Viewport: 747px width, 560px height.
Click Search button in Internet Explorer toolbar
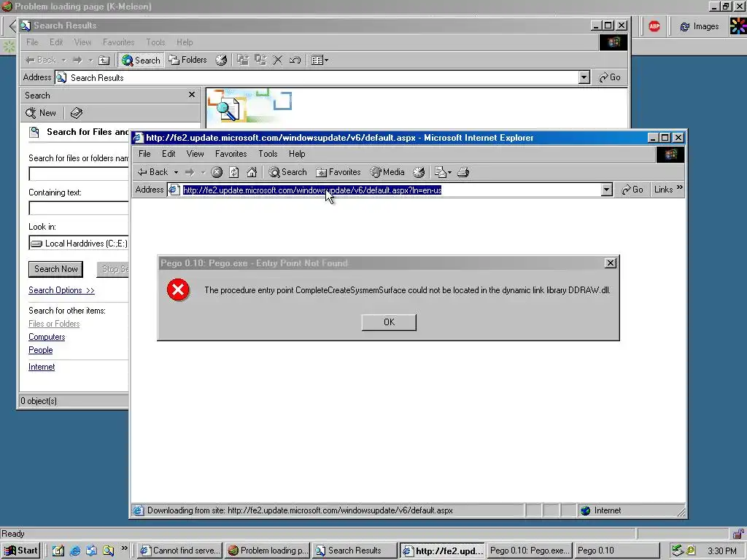click(x=287, y=172)
